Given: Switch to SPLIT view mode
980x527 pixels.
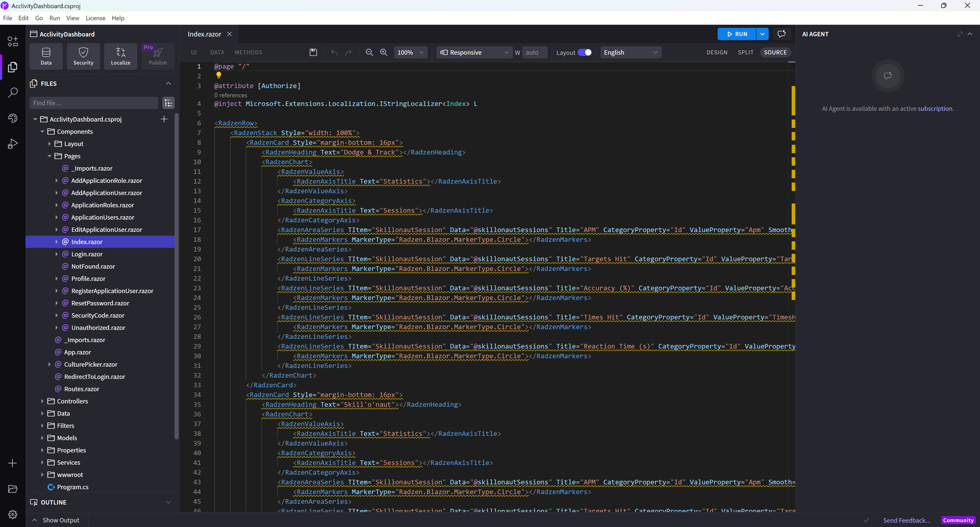Looking at the screenshot, I should (x=745, y=52).
